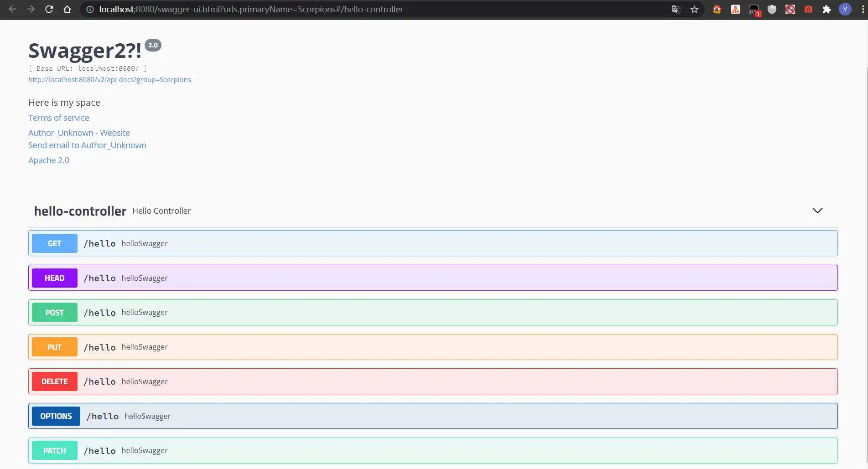Expand the GET /hello operation
The width and height of the screenshot is (868, 469).
point(432,243)
